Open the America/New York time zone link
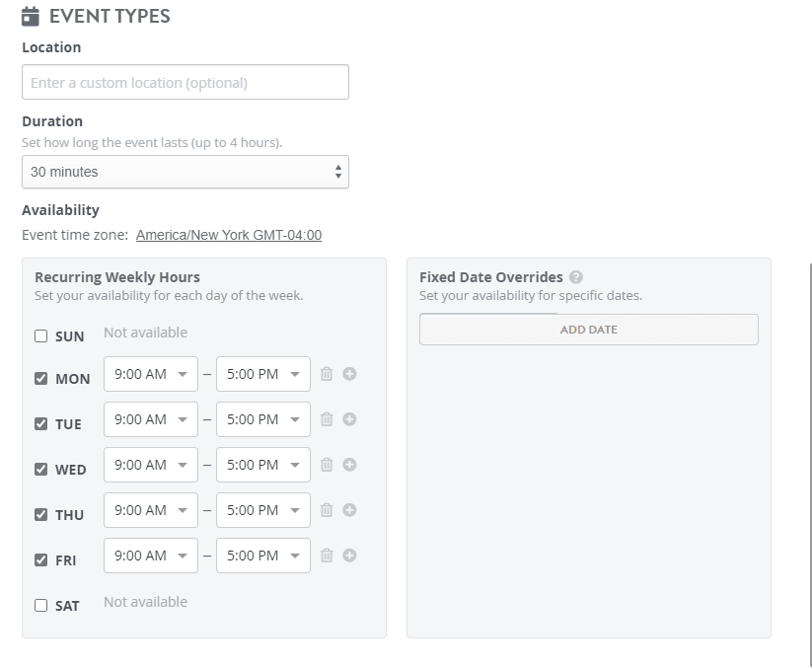812x669 pixels. click(229, 235)
